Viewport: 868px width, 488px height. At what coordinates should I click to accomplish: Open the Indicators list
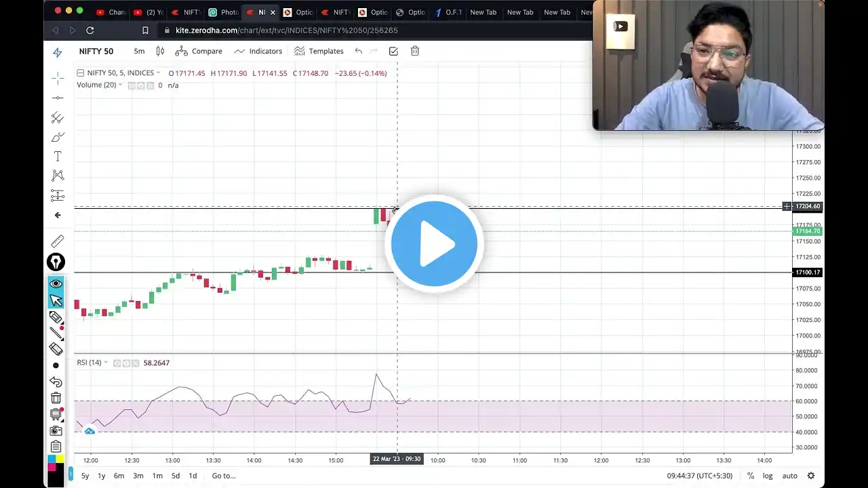(258, 52)
